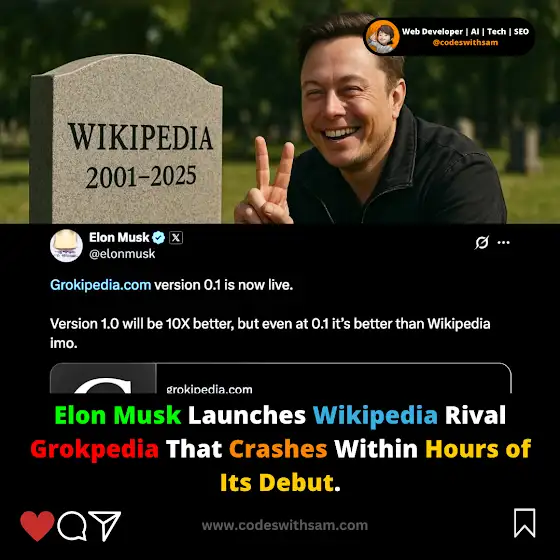Open the @elonmusk handle
The height and width of the screenshot is (560, 560).
click(x=122, y=254)
